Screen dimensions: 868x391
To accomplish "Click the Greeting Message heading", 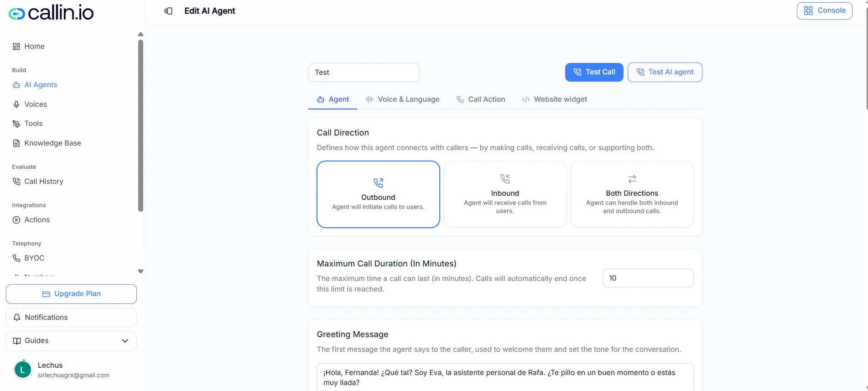I will tap(353, 334).
